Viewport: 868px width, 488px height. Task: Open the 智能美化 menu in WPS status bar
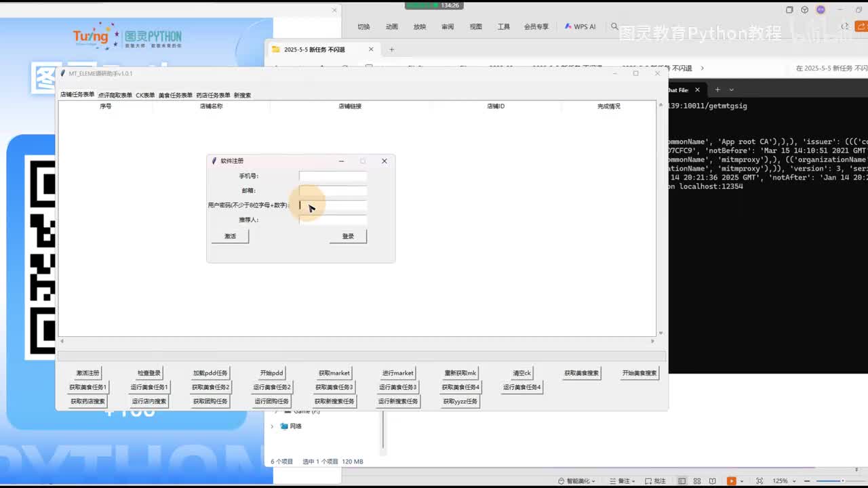[576, 481]
